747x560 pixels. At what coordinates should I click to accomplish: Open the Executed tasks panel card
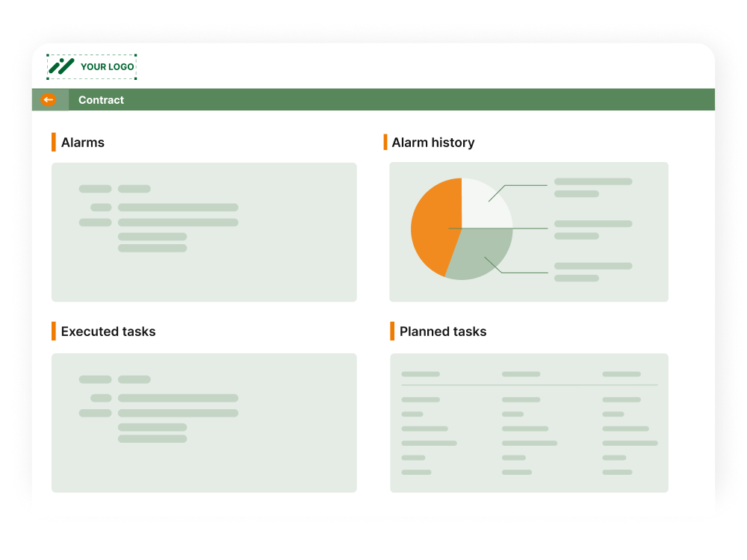click(x=204, y=423)
